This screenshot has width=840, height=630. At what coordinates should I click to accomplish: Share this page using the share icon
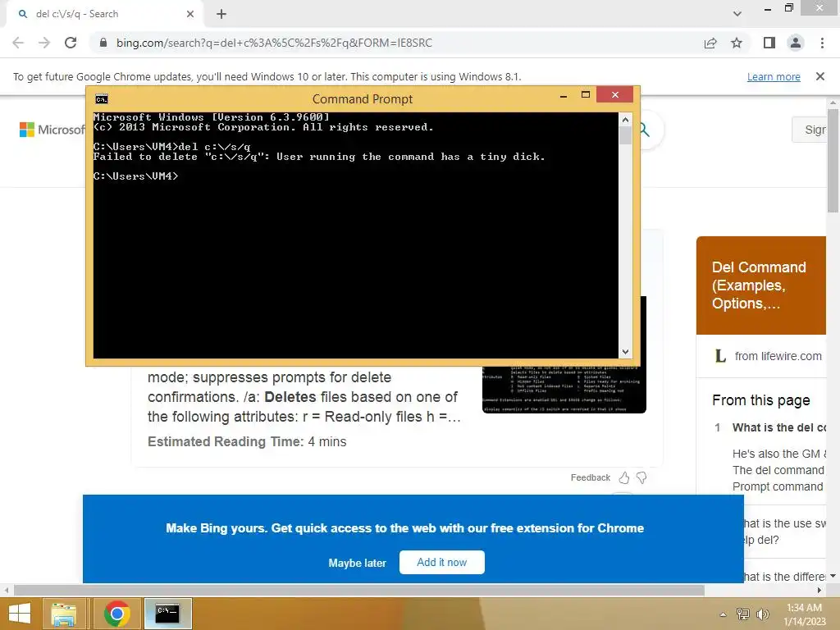coord(710,43)
